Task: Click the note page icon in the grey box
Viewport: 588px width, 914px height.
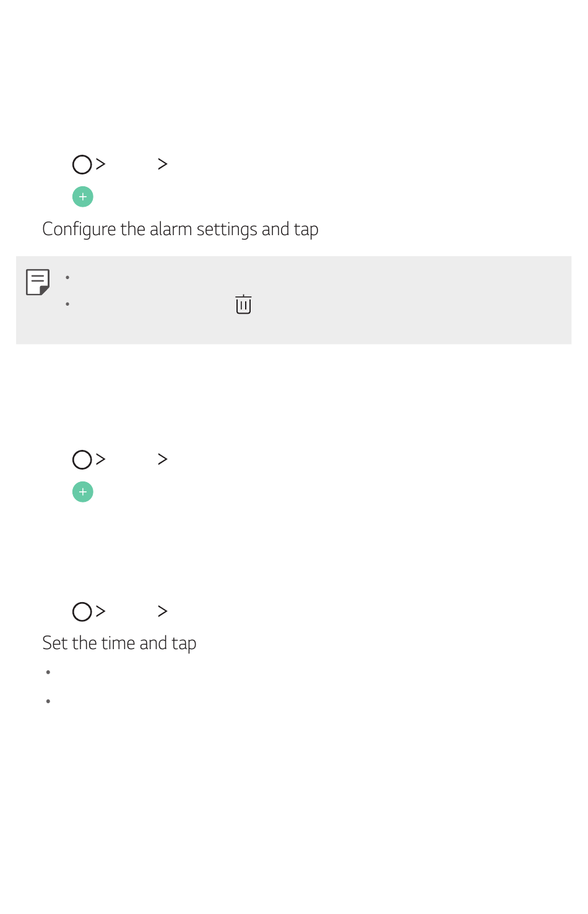Action: coord(38,282)
